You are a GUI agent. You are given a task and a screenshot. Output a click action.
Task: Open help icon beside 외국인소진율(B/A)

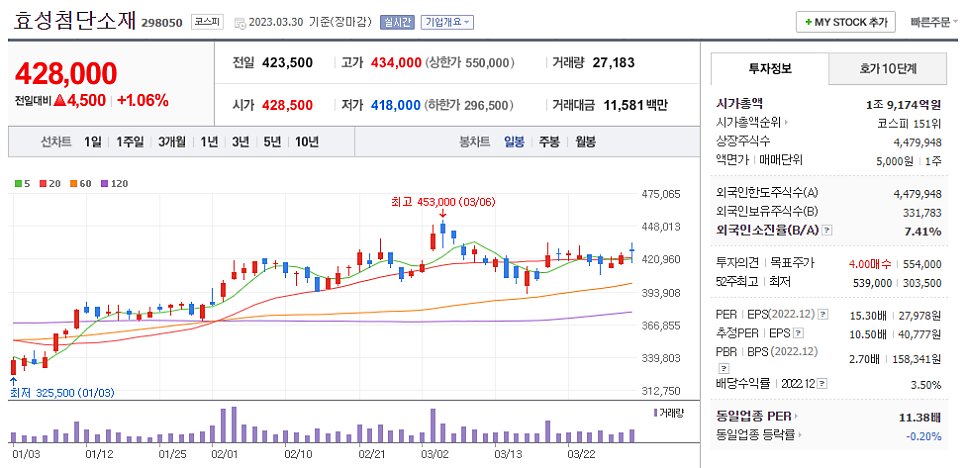827,230
